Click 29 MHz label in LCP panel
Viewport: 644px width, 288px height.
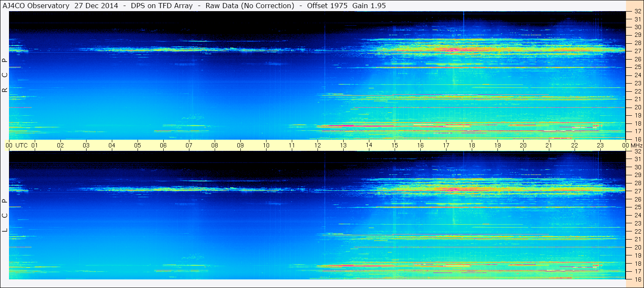[638, 175]
